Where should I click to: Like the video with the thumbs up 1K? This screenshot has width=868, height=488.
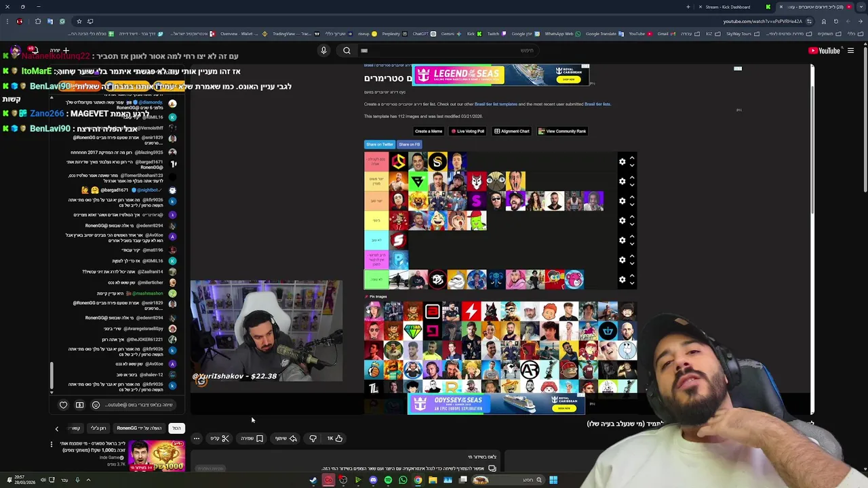click(335, 439)
